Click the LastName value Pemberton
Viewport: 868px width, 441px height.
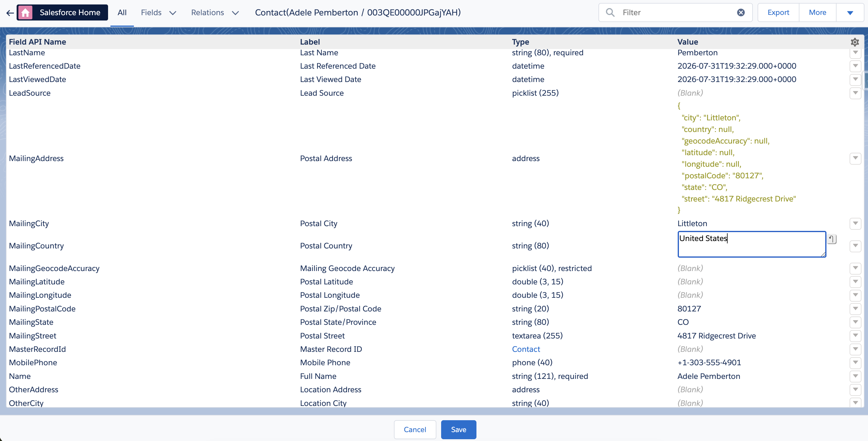coord(698,53)
